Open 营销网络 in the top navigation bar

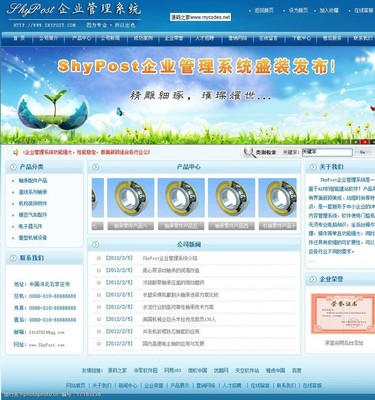[237, 38]
